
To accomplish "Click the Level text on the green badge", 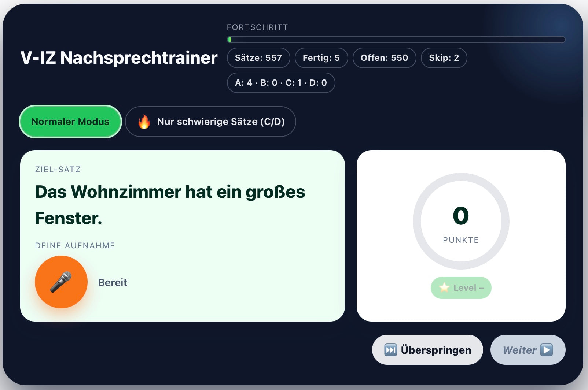I will point(465,288).
